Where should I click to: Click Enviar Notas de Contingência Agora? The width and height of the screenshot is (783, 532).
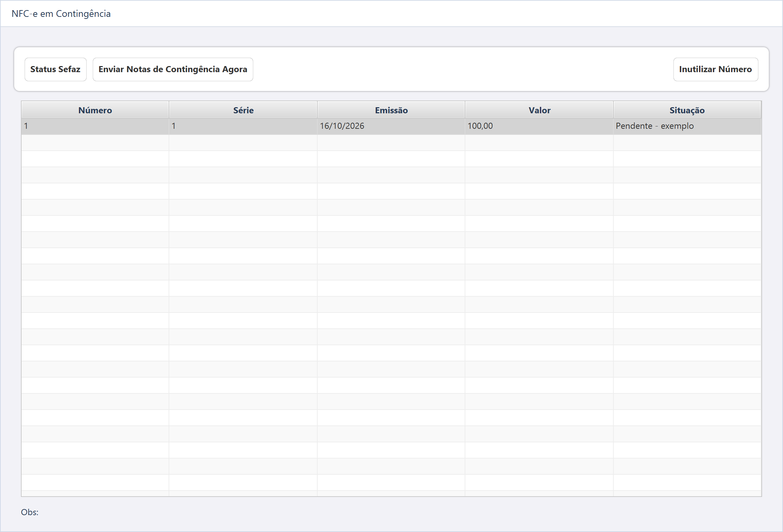[173, 69]
